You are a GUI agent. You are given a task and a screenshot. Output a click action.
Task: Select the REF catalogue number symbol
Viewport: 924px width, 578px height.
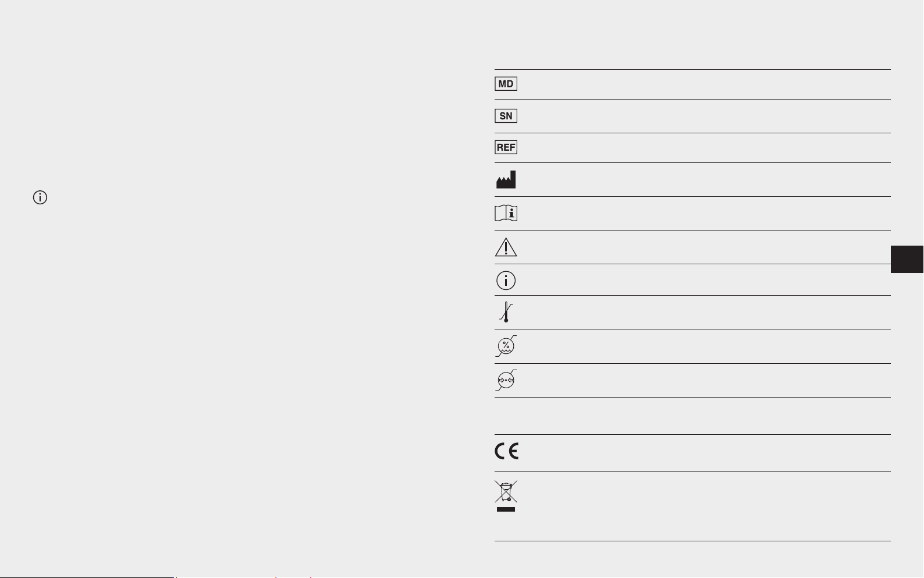pyautogui.click(x=506, y=147)
